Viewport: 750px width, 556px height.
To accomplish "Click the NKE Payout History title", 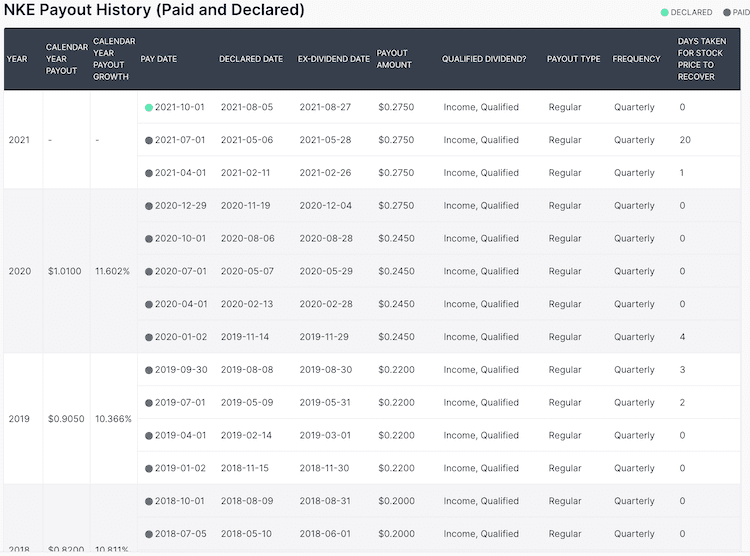I will [x=154, y=10].
